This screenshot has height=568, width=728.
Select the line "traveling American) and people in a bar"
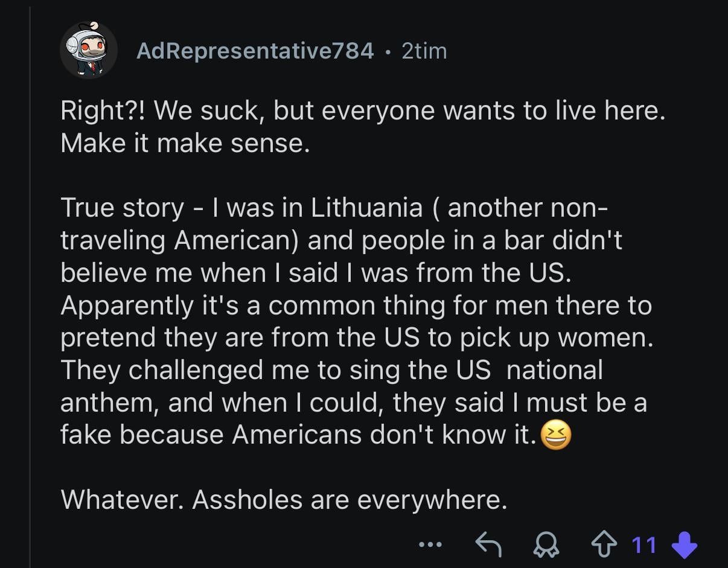tap(341, 240)
